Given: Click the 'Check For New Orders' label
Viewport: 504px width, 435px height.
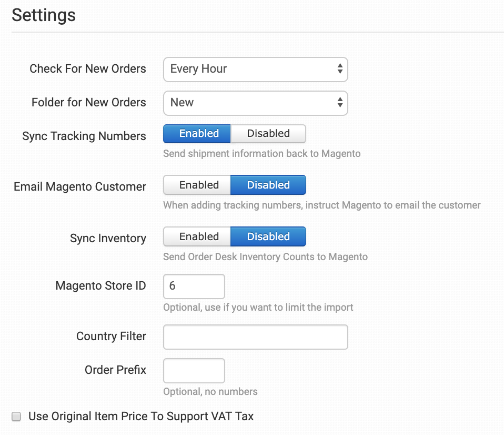Looking at the screenshot, I should 88,69.
